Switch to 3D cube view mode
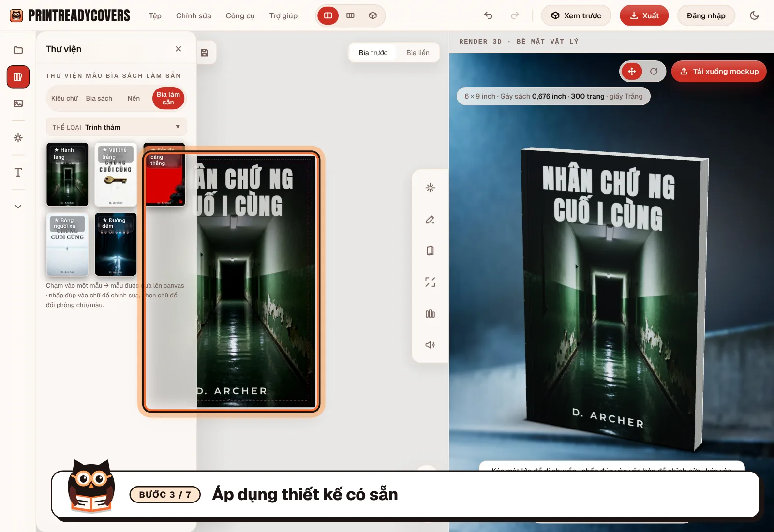Screen dimensions: 774x532 point(372,15)
